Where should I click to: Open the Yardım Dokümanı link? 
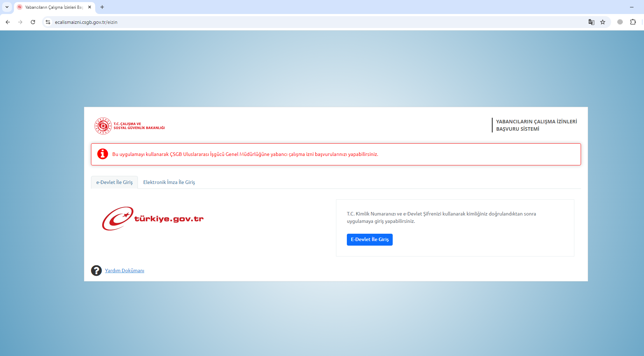pos(125,271)
